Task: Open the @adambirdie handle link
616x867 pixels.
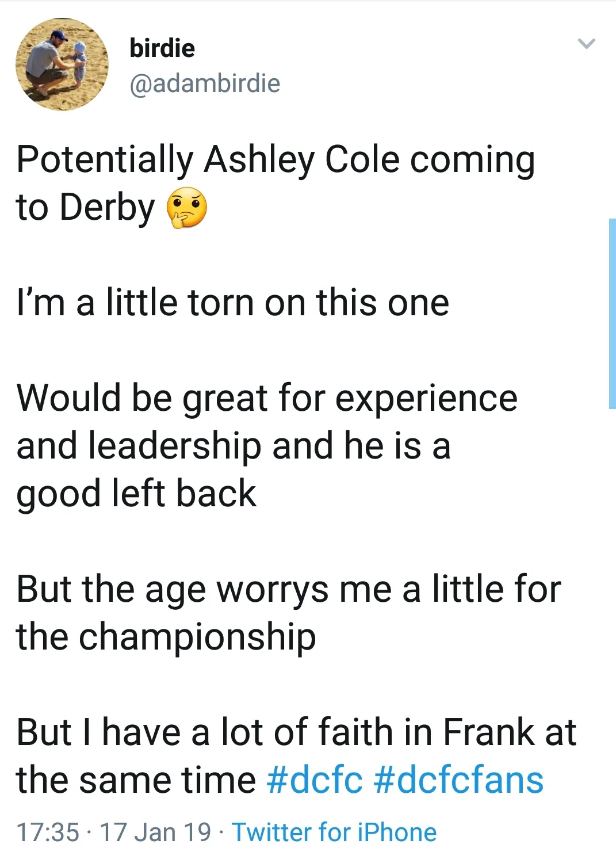Action: [205, 84]
